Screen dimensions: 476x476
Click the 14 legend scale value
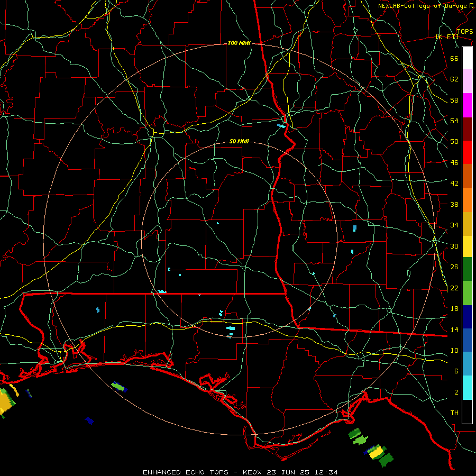pyautogui.click(x=454, y=329)
